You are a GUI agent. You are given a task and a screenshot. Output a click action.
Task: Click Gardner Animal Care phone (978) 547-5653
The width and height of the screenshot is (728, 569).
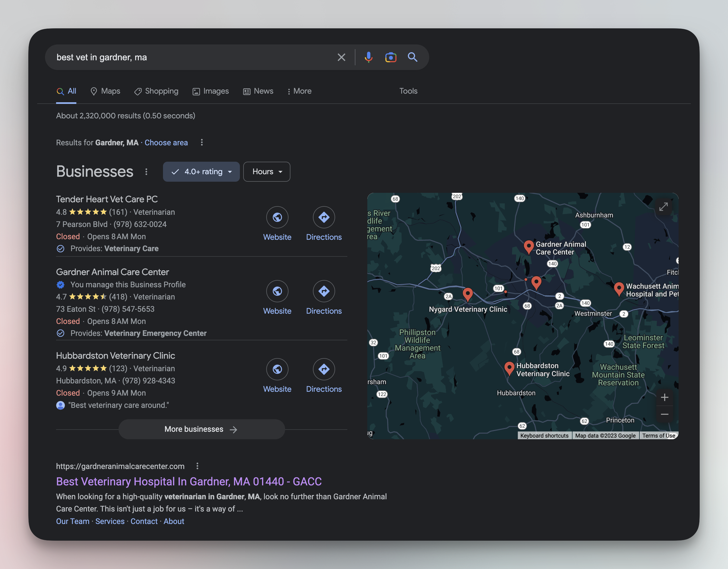click(128, 309)
